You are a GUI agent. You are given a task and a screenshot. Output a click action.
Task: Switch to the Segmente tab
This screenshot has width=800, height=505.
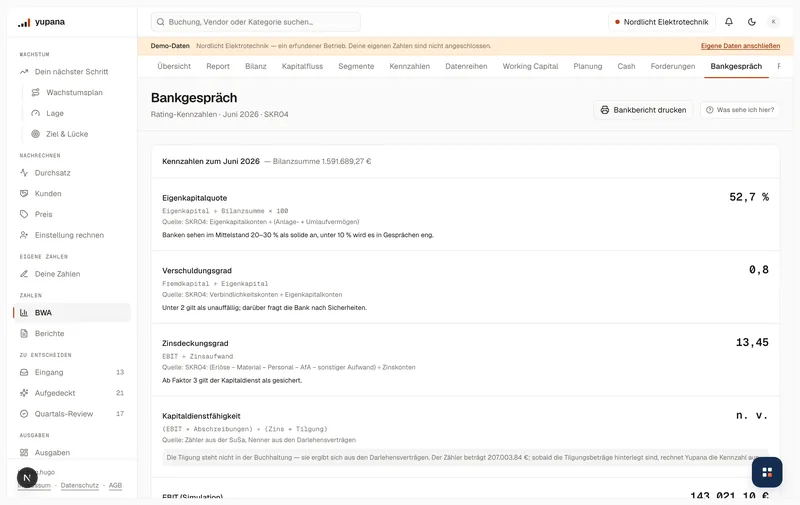356,66
